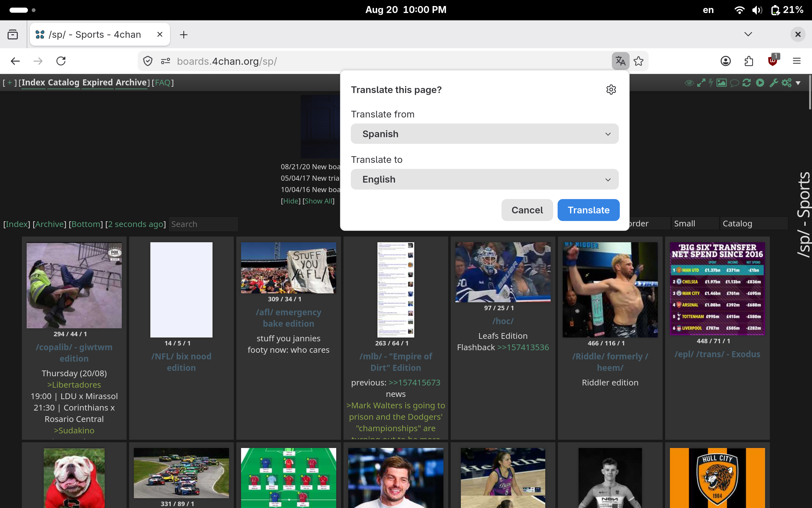Expand the white triangle header menu
This screenshot has width=812, height=508.
[x=798, y=83]
